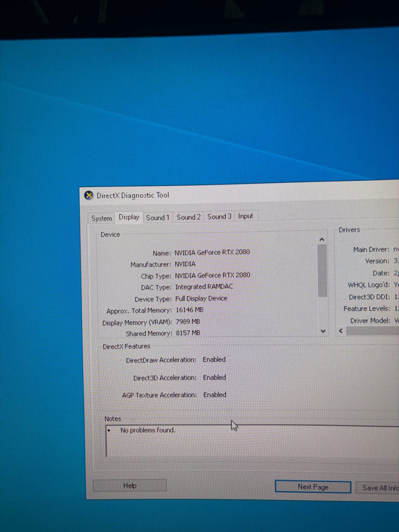The height and width of the screenshot is (532, 399).
Task: Click the Direct3D DDI label
Action: click(369, 297)
